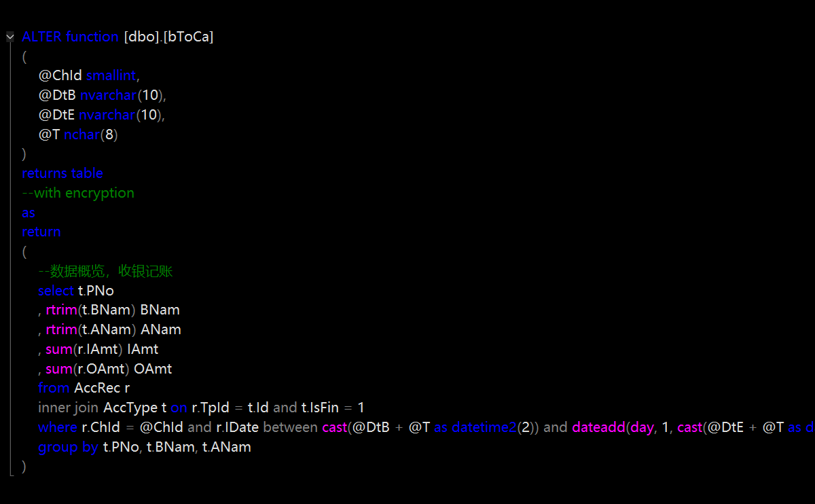Click the smallint data type
This screenshot has width=815, height=504.
pos(112,76)
